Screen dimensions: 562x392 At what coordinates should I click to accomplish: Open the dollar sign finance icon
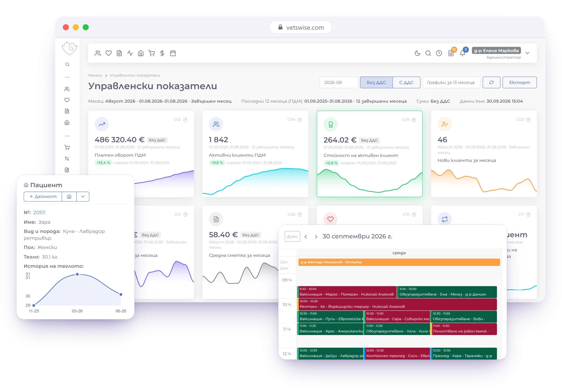[x=162, y=53]
